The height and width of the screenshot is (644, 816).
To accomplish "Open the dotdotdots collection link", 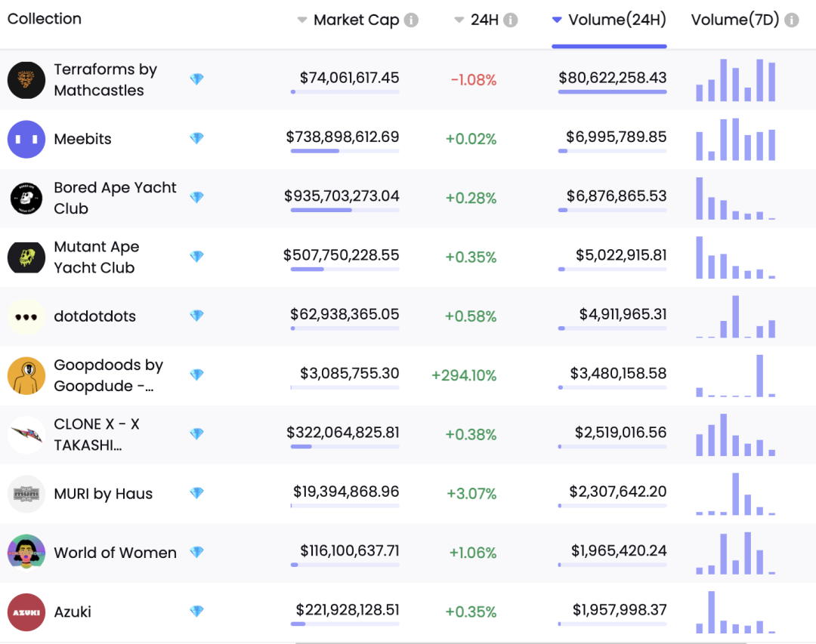I will coord(94,316).
